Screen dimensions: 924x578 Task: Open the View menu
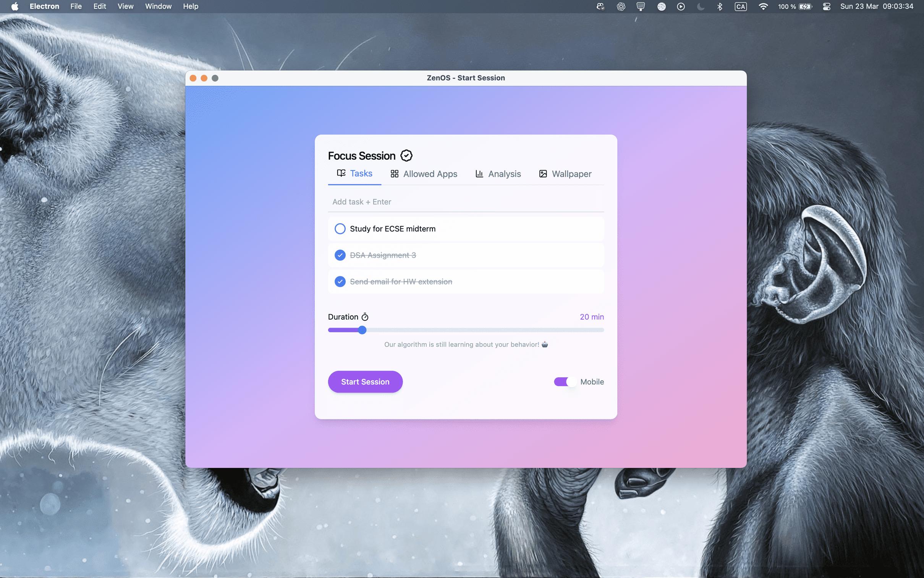click(x=125, y=6)
